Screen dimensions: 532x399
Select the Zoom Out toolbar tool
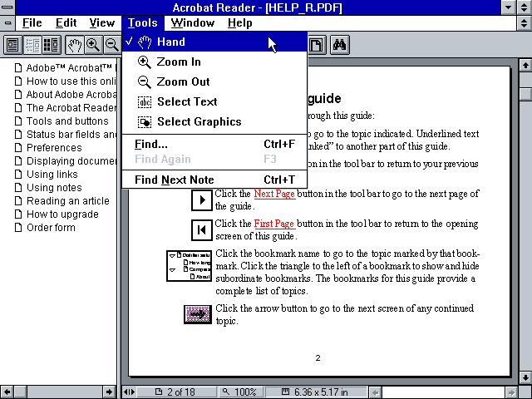pyautogui.click(x=112, y=45)
